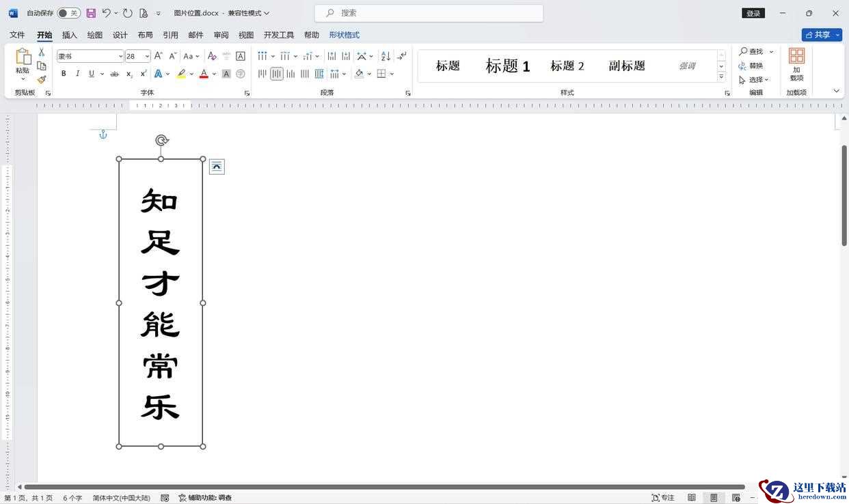Clear all formatting eraser icon
Image resolution: width=849 pixels, height=504 pixels.
pos(212,56)
